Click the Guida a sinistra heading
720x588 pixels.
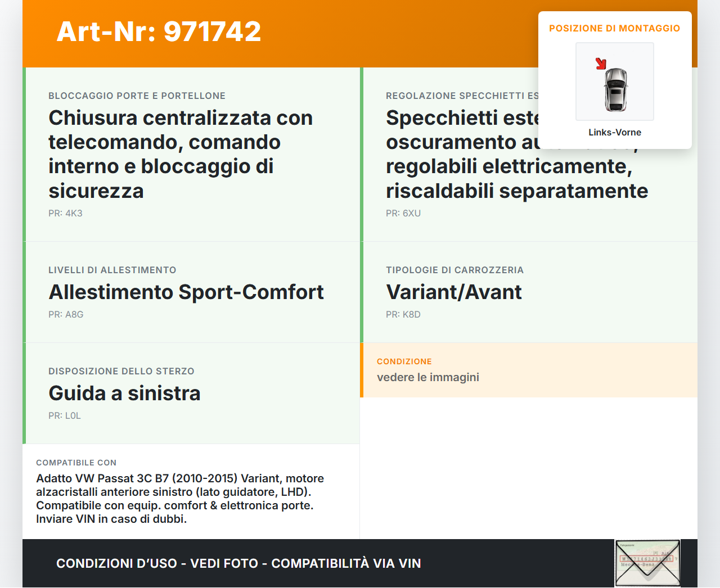pyautogui.click(x=124, y=393)
